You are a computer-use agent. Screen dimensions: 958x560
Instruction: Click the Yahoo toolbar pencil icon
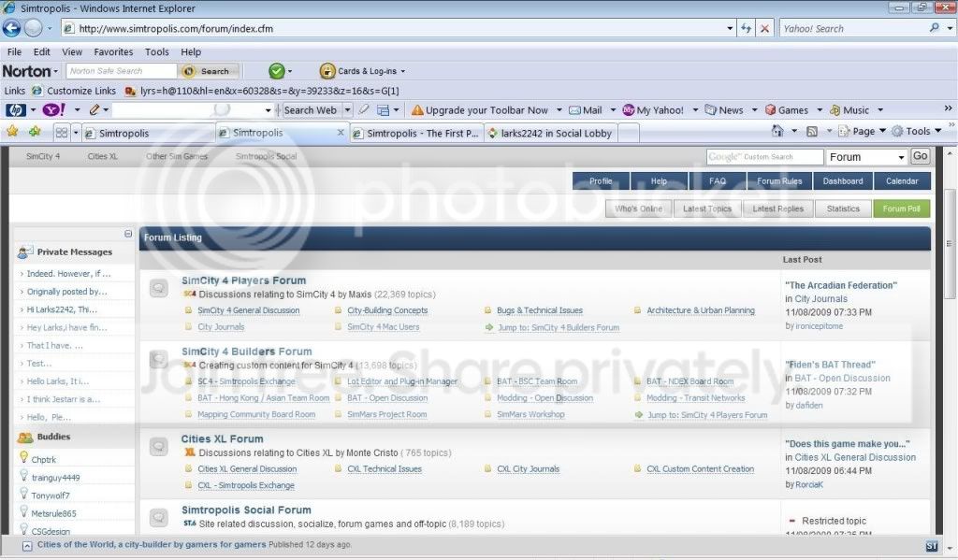[94, 110]
